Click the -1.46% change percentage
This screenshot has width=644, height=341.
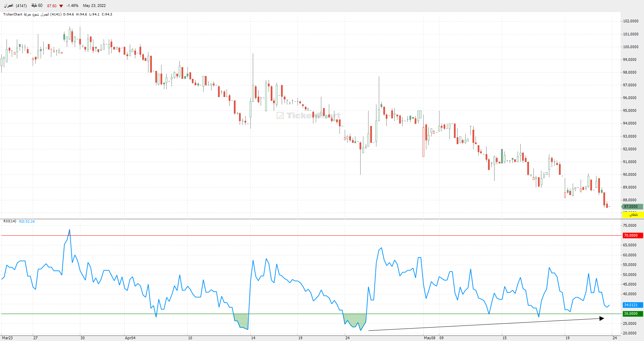pos(72,6)
